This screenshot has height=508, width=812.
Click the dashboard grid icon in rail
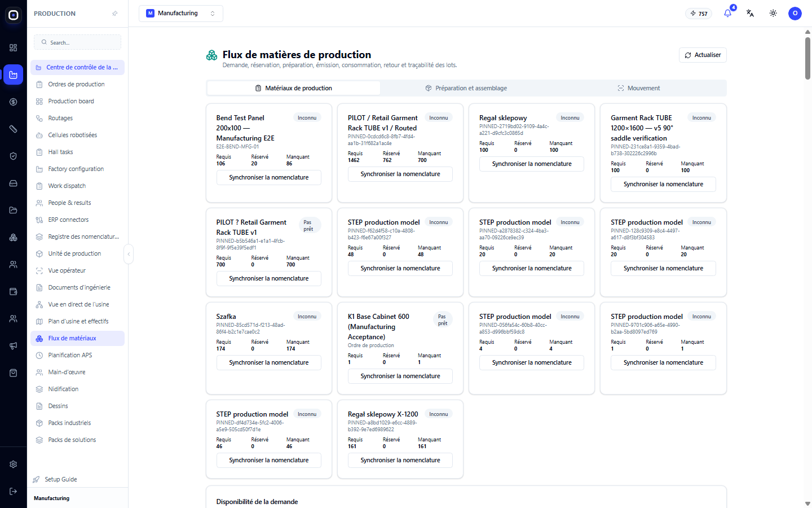pyautogui.click(x=14, y=47)
